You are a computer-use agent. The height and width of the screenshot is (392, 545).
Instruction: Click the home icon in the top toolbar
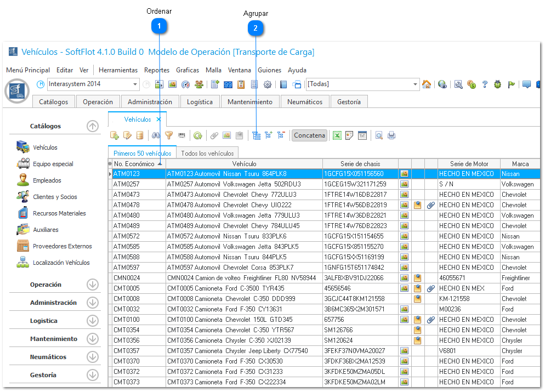[427, 84]
